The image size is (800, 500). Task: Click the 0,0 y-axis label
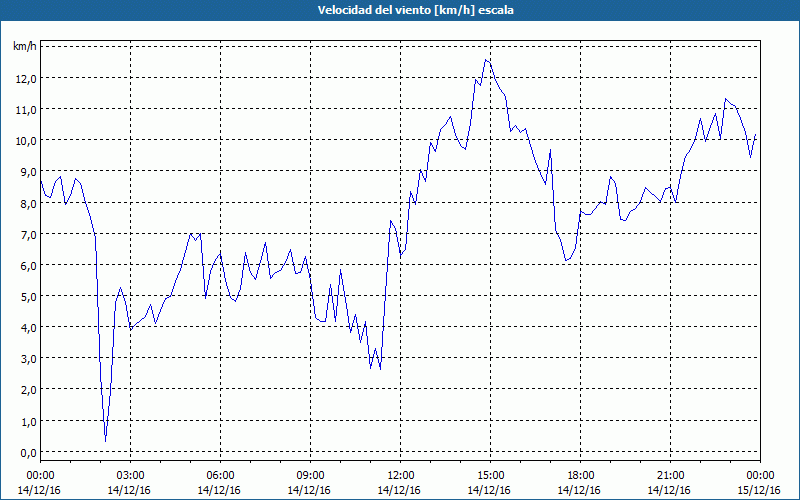click(x=29, y=453)
